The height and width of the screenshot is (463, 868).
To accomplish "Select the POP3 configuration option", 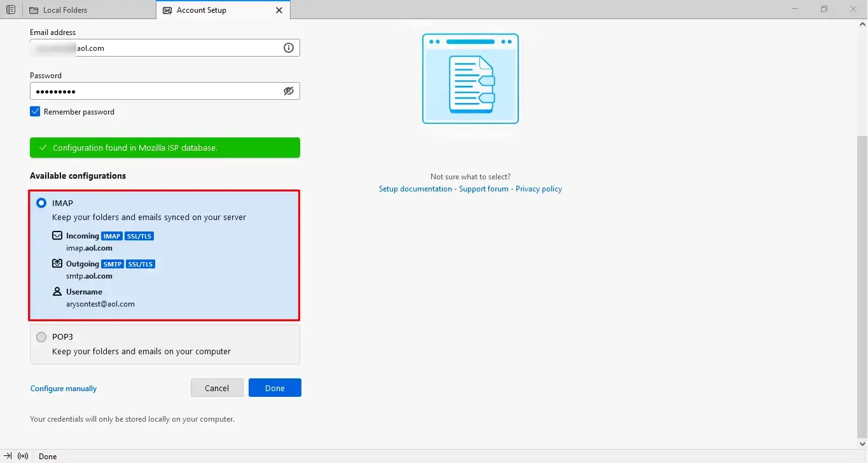I will click(x=165, y=344).
